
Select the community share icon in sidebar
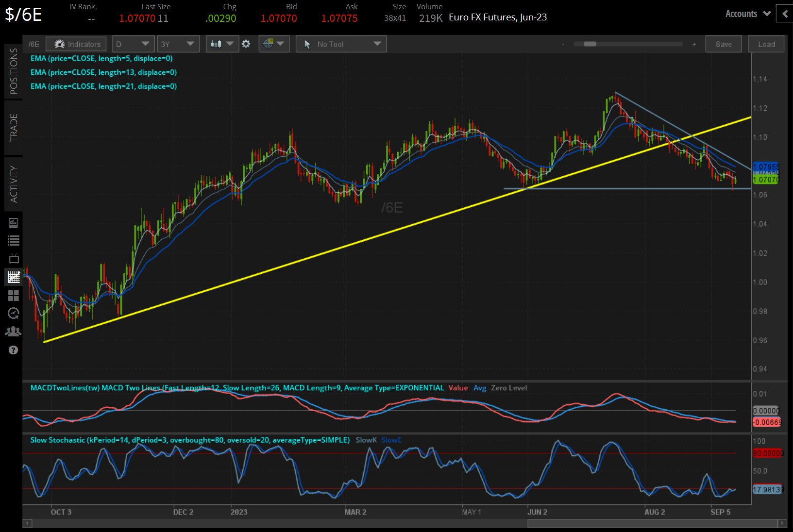pos(13,331)
